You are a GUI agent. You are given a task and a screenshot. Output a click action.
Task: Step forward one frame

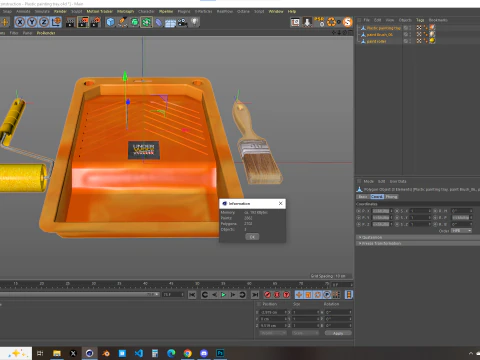point(233,295)
